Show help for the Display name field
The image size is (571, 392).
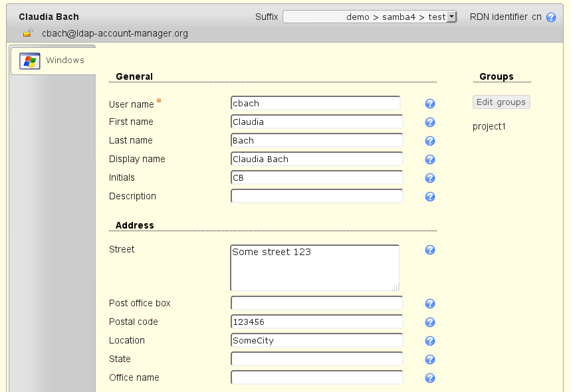point(430,159)
